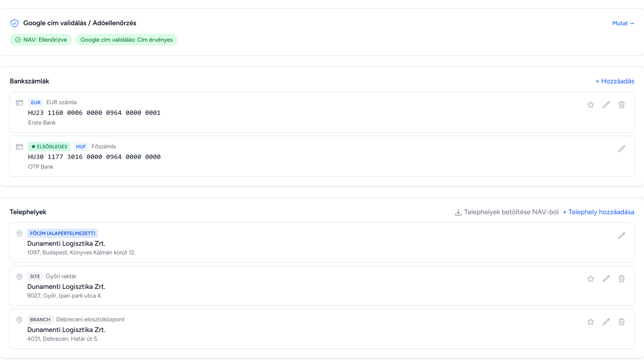Image resolution: width=644 pixels, height=362 pixels.
Task: Click Telephely hozzáadása to add a site
Action: tap(598, 212)
